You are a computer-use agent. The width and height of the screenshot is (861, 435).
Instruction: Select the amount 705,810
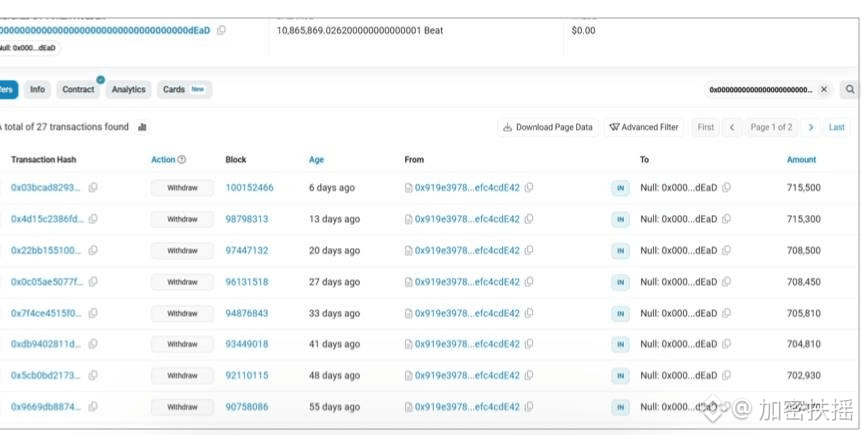tap(804, 313)
